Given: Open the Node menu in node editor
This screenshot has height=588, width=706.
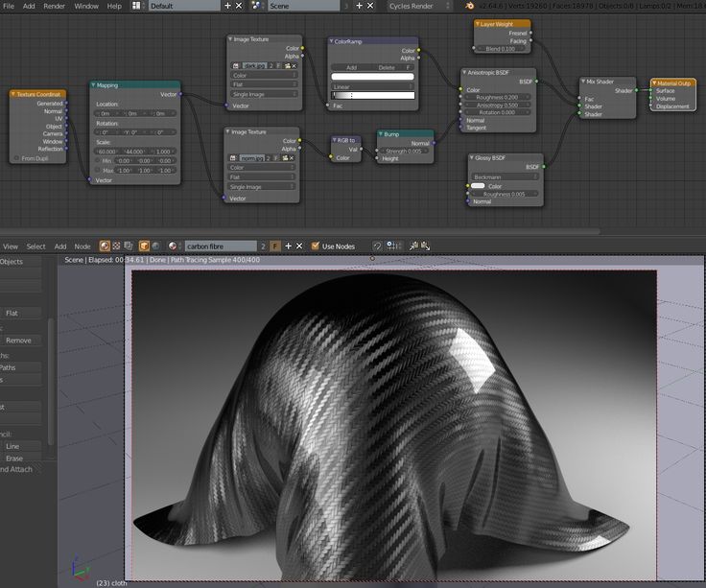Looking at the screenshot, I should pyautogui.click(x=82, y=247).
